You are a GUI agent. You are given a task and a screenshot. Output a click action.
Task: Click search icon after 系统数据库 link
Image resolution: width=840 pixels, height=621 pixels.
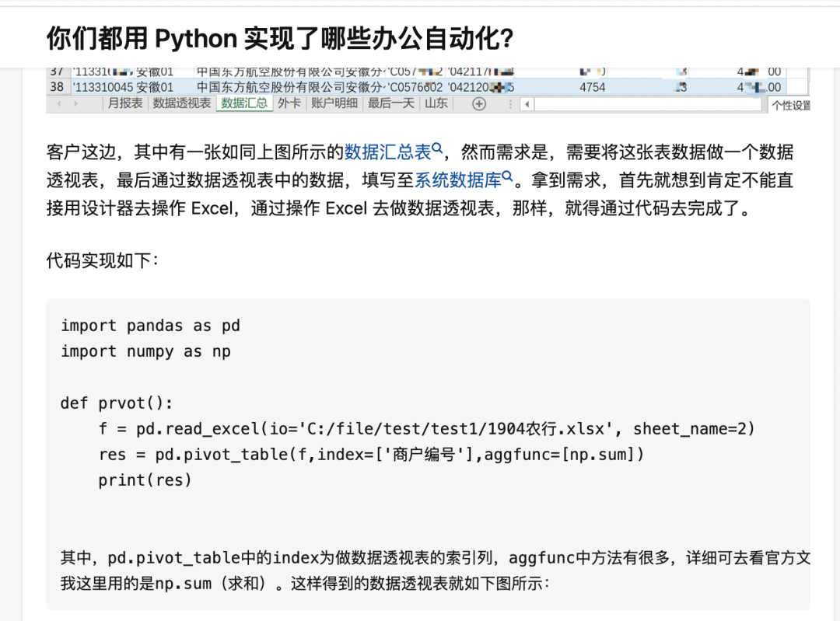(x=508, y=177)
